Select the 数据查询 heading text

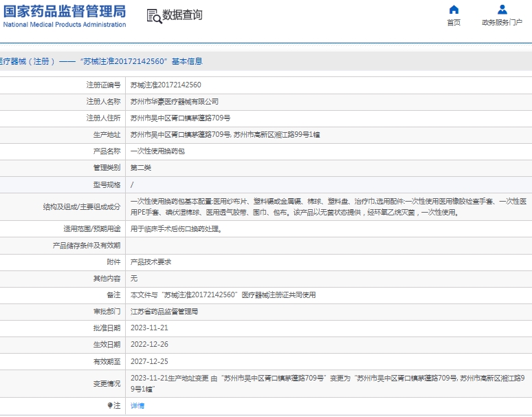[x=182, y=15]
